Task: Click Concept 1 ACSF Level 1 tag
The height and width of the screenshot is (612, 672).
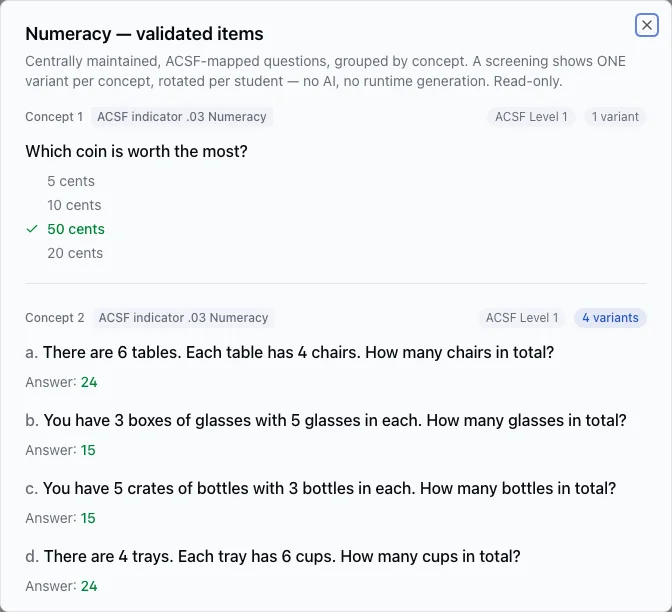Action: 531,117
